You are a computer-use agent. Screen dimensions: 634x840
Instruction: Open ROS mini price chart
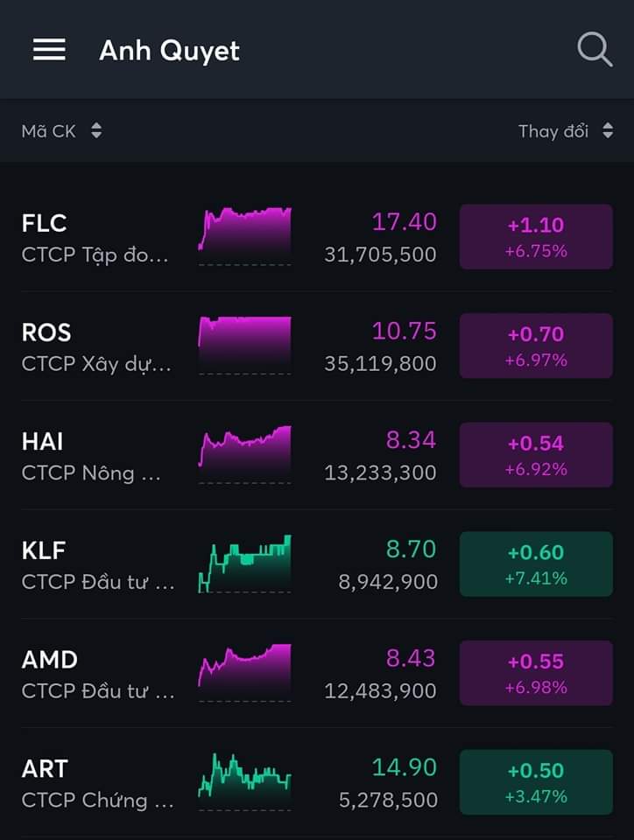(x=244, y=346)
